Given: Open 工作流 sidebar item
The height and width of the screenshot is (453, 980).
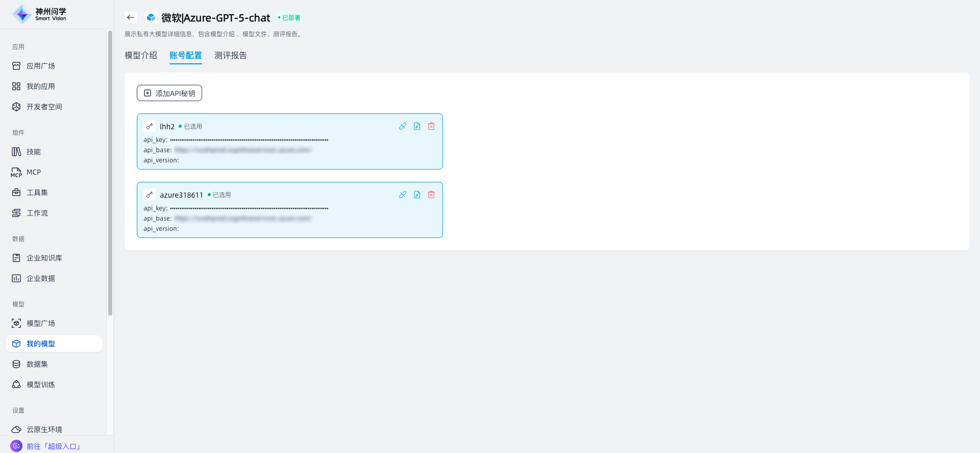Looking at the screenshot, I should point(37,213).
